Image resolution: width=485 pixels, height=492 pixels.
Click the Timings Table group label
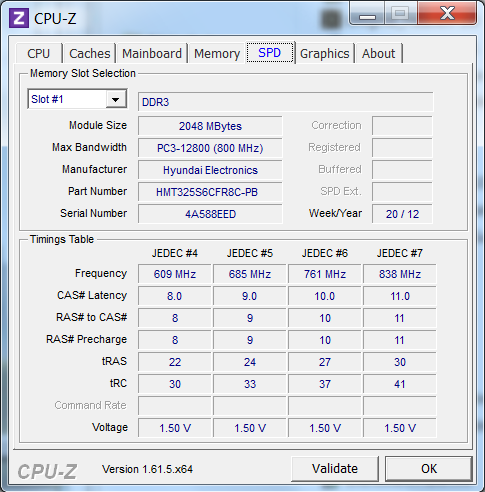pos(62,239)
